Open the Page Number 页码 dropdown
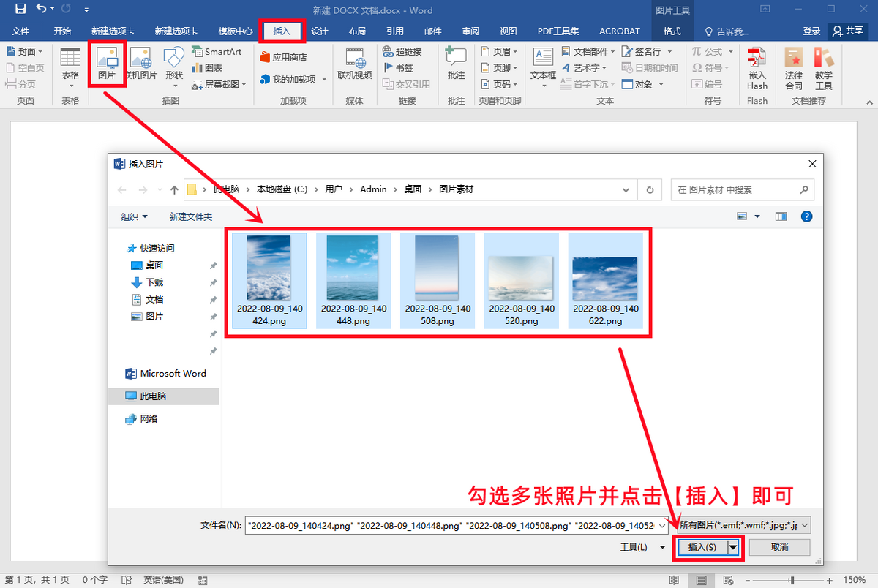The image size is (878, 588). click(x=500, y=84)
